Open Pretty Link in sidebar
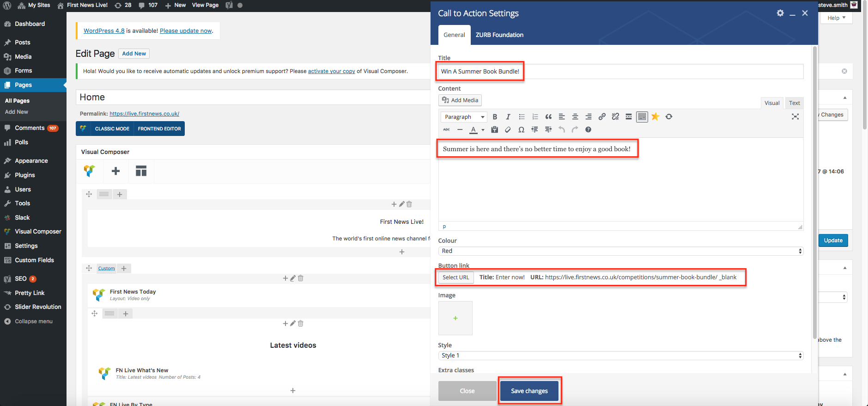Screen dimensions: 868x406 (x=33, y=293)
